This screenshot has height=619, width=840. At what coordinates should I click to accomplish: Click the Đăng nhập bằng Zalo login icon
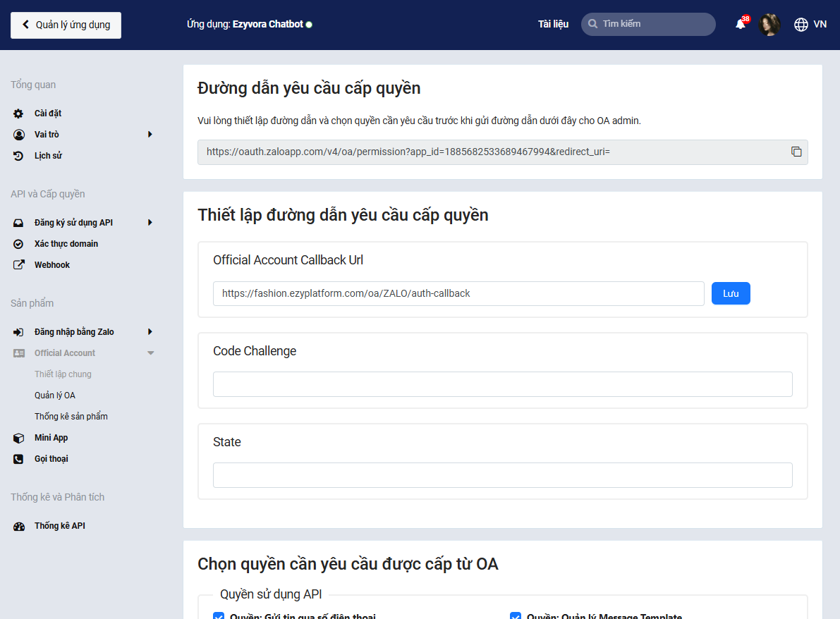[18, 332]
